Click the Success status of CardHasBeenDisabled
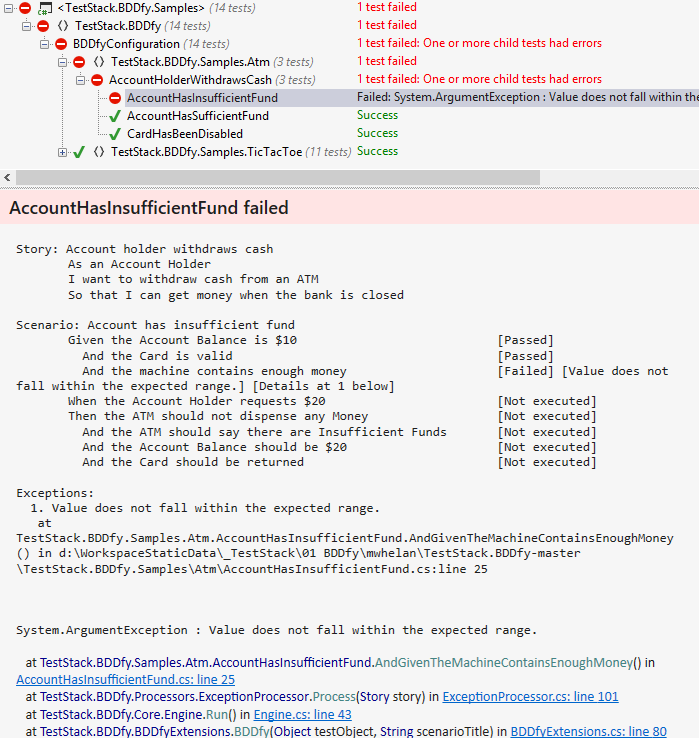This screenshot has width=699, height=738. (x=378, y=133)
